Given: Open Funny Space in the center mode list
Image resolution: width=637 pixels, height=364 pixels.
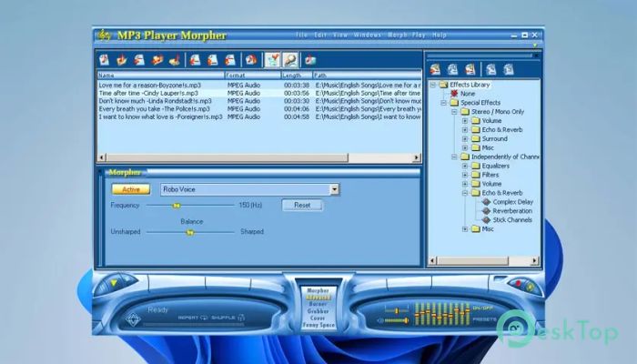Looking at the screenshot, I should click(318, 325).
